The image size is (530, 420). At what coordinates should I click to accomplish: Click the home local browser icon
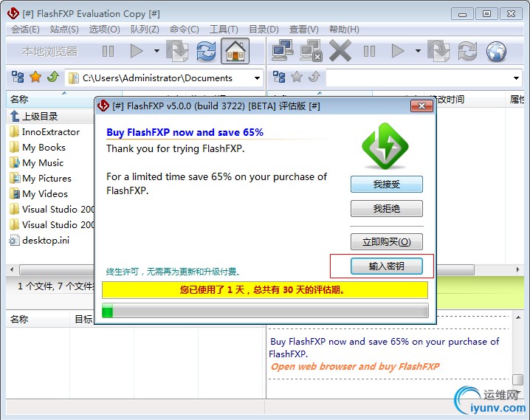235,51
